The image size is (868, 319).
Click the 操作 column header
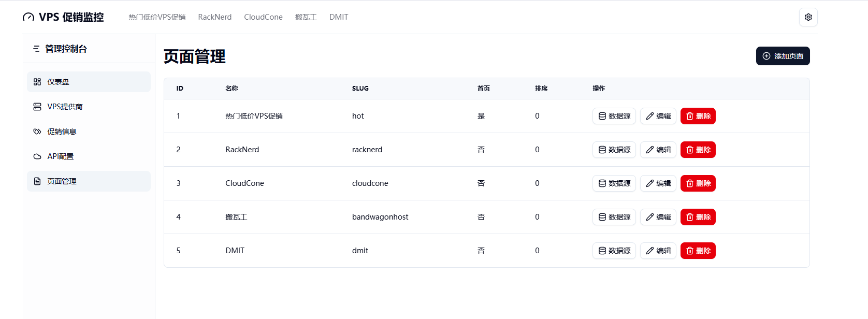click(599, 89)
